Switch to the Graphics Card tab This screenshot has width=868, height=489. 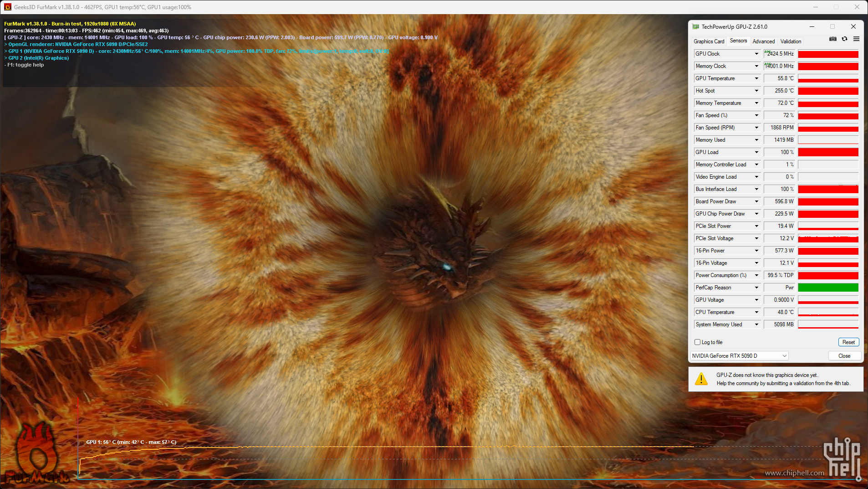tap(709, 41)
